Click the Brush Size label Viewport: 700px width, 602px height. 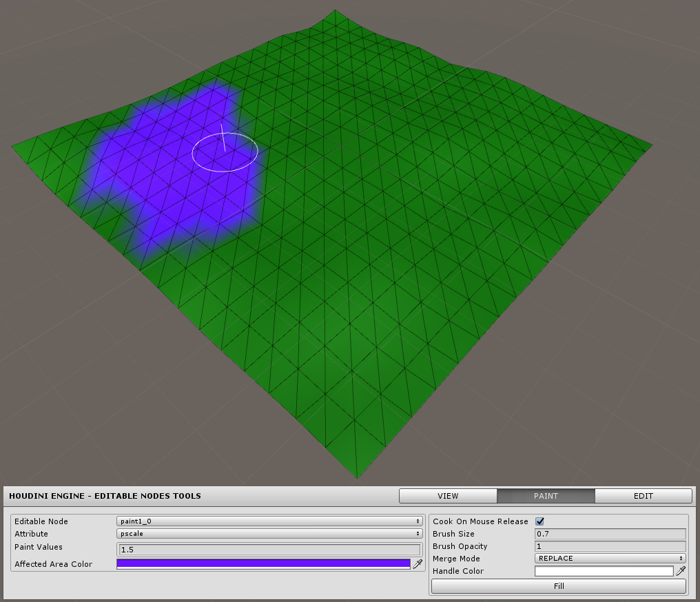pyautogui.click(x=453, y=534)
